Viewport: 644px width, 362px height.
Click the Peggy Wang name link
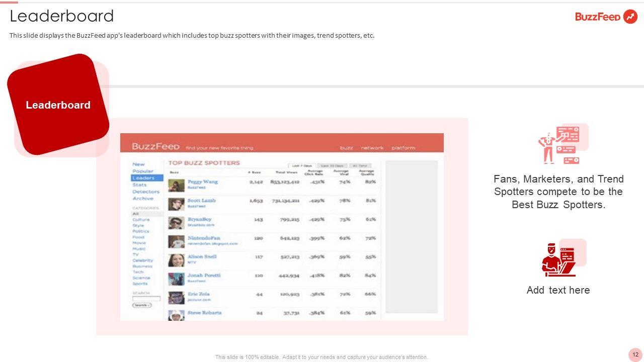[x=203, y=182]
